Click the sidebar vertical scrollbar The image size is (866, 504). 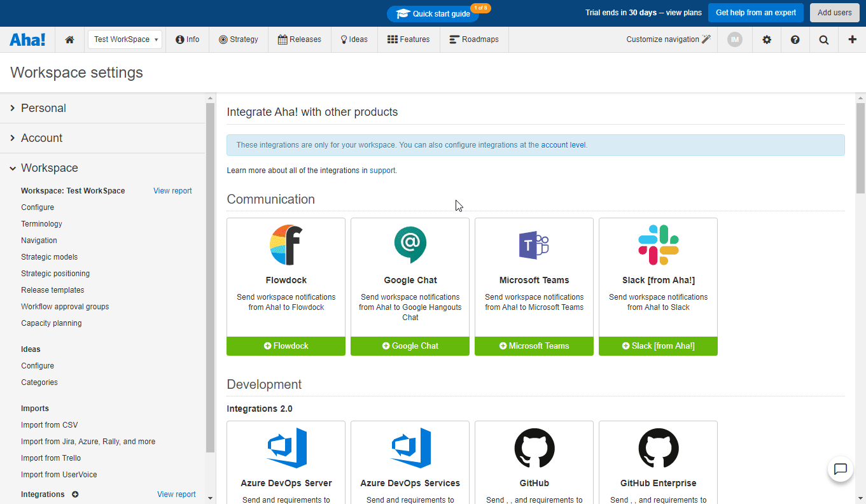pos(211,277)
